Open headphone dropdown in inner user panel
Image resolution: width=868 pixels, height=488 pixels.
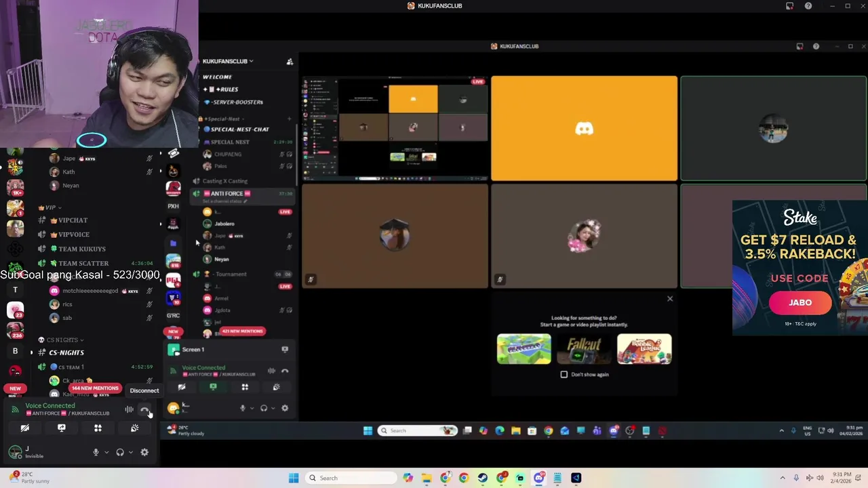click(273, 408)
